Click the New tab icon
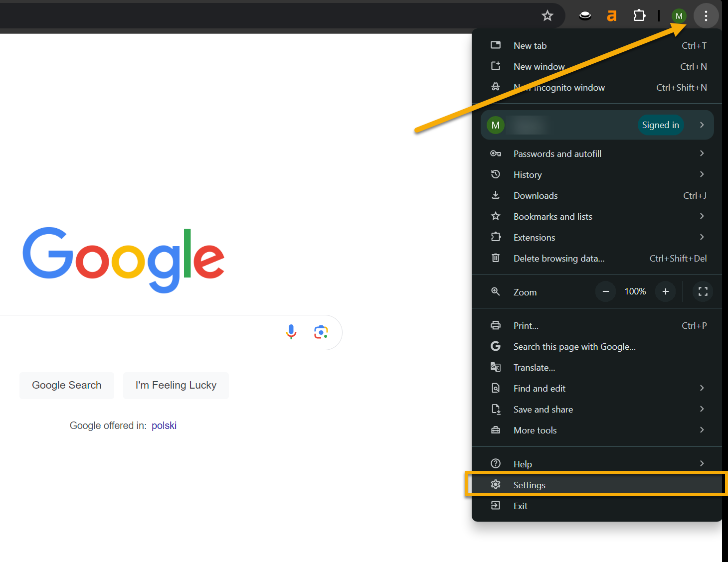 point(496,45)
